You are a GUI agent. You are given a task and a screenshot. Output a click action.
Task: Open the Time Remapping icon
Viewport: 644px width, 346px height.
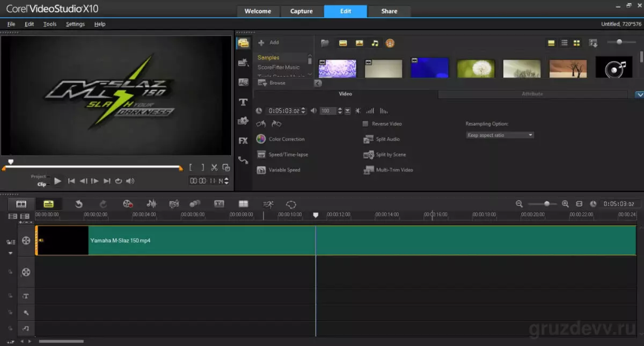(268, 204)
